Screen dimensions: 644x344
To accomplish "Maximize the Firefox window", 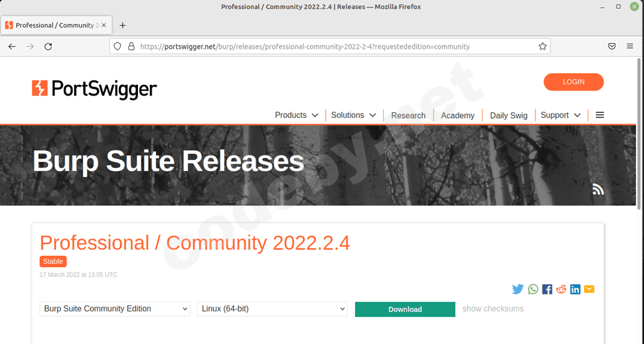I will click(x=618, y=7).
